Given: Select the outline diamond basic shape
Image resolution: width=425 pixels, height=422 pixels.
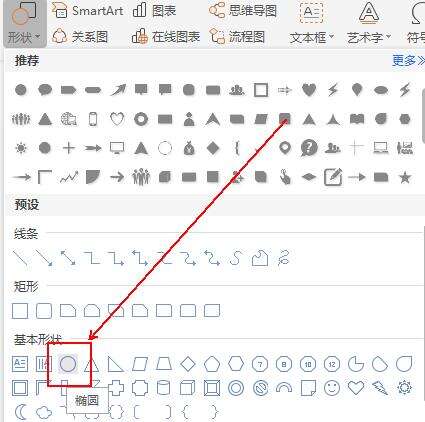Looking at the screenshot, I should pos(188,364).
